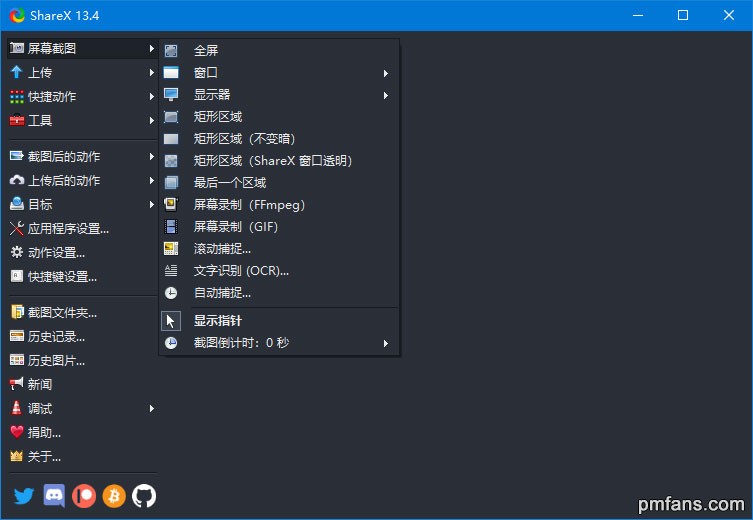Toggle the 显示指针 cursor option

pos(279,321)
